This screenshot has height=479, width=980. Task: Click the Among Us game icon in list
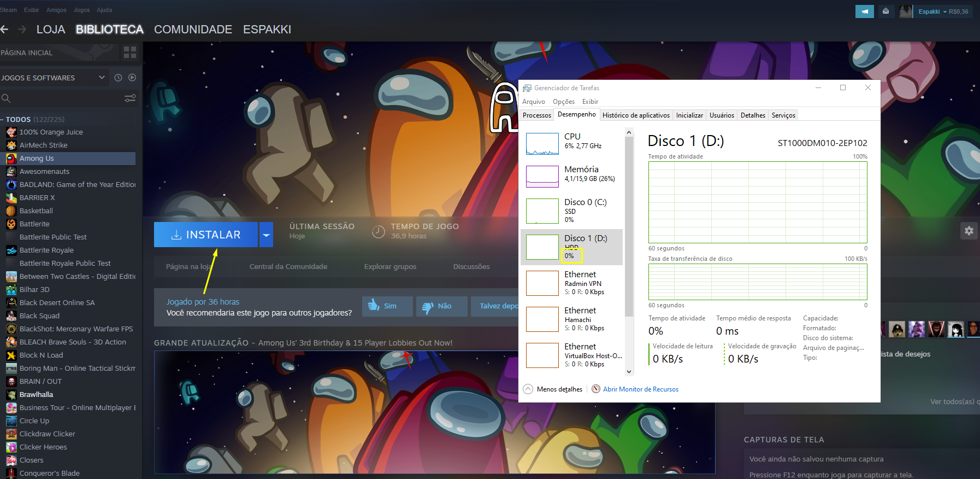[11, 159]
